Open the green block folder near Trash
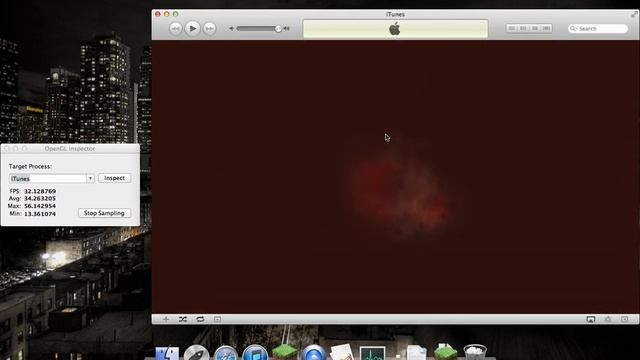The width and height of the screenshot is (640, 360). click(446, 352)
